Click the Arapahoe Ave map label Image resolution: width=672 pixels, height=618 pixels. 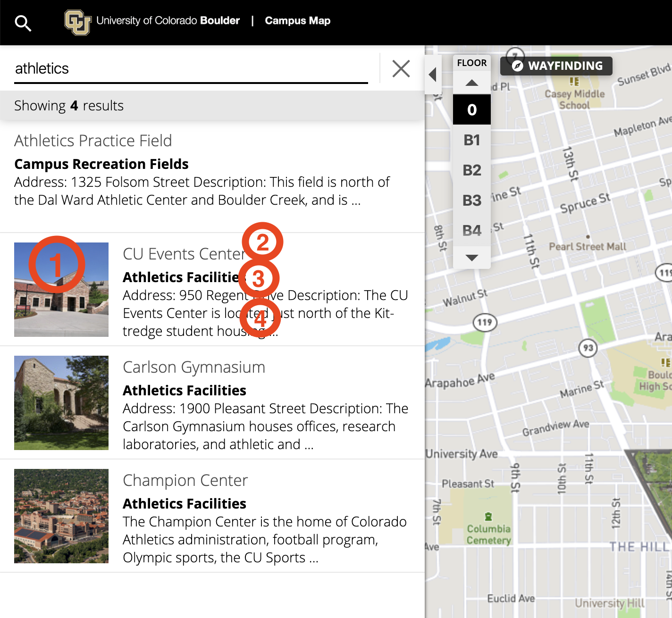coord(460,380)
